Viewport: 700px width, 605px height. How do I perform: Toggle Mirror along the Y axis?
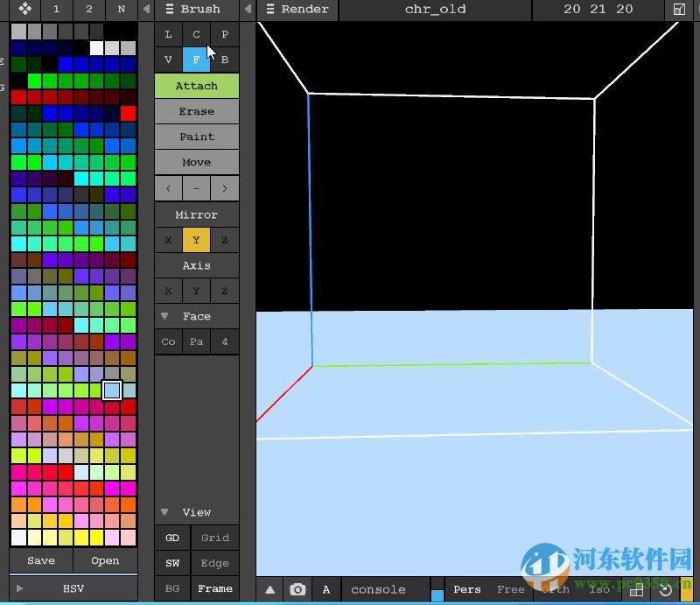coord(196,239)
